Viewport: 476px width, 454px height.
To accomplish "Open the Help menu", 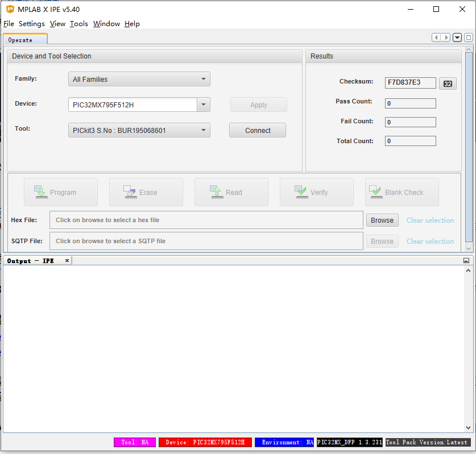I will tap(132, 24).
